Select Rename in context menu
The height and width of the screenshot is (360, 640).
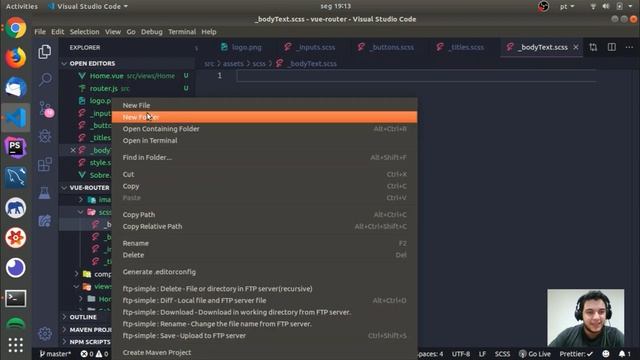coord(264,243)
